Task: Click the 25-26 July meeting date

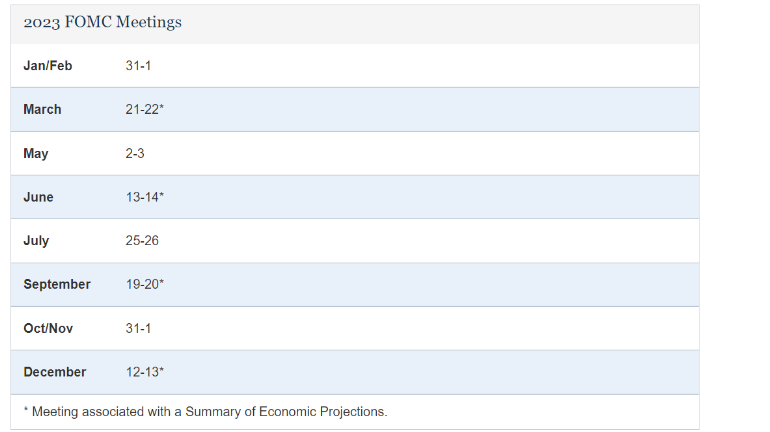Action: pyautogui.click(x=142, y=241)
